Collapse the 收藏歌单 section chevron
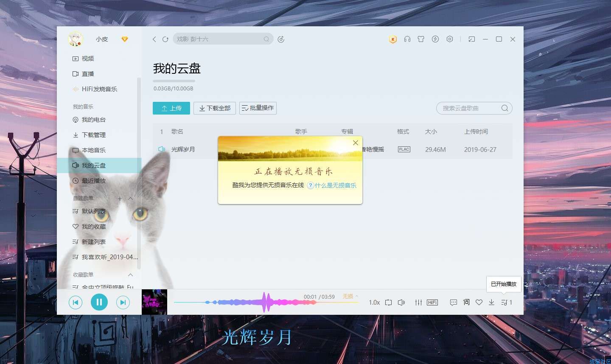This screenshot has width=611, height=364. [131, 275]
